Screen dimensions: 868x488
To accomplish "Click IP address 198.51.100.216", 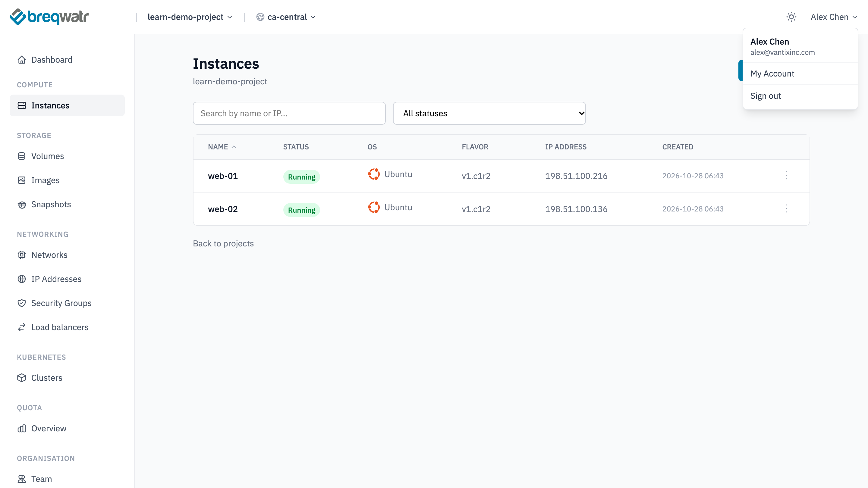I will click(576, 176).
